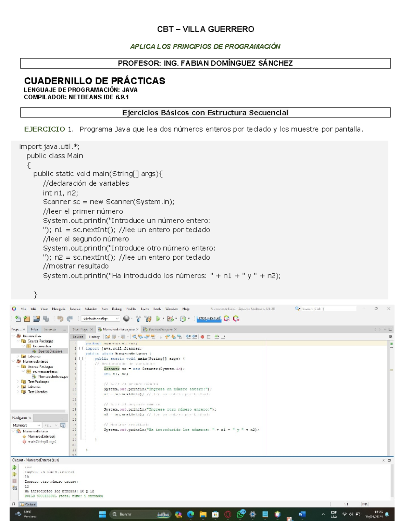Click the Debug Project toolbar icon

[x=171, y=319]
